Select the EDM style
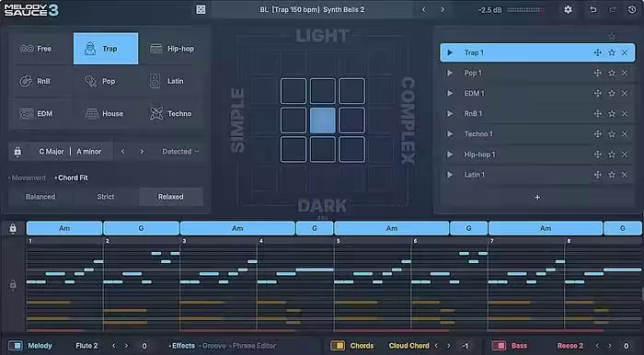The height and width of the screenshot is (355, 644). (41, 114)
